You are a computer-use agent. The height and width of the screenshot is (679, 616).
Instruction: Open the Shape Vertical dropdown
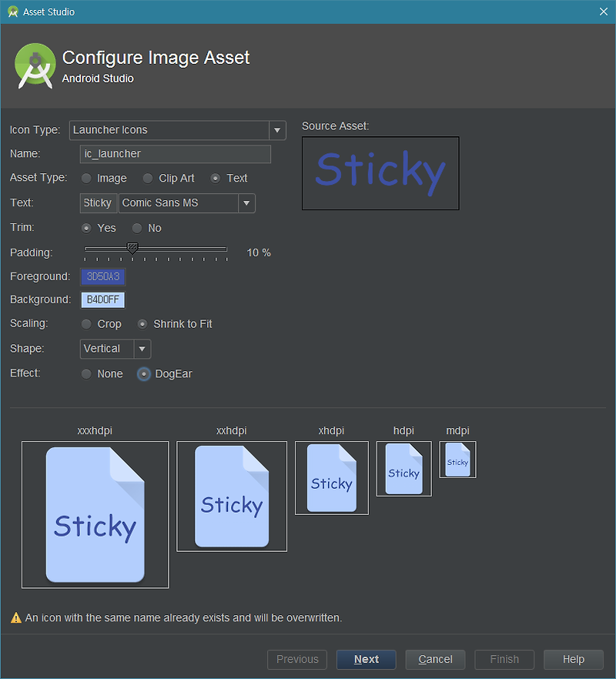tap(115, 349)
